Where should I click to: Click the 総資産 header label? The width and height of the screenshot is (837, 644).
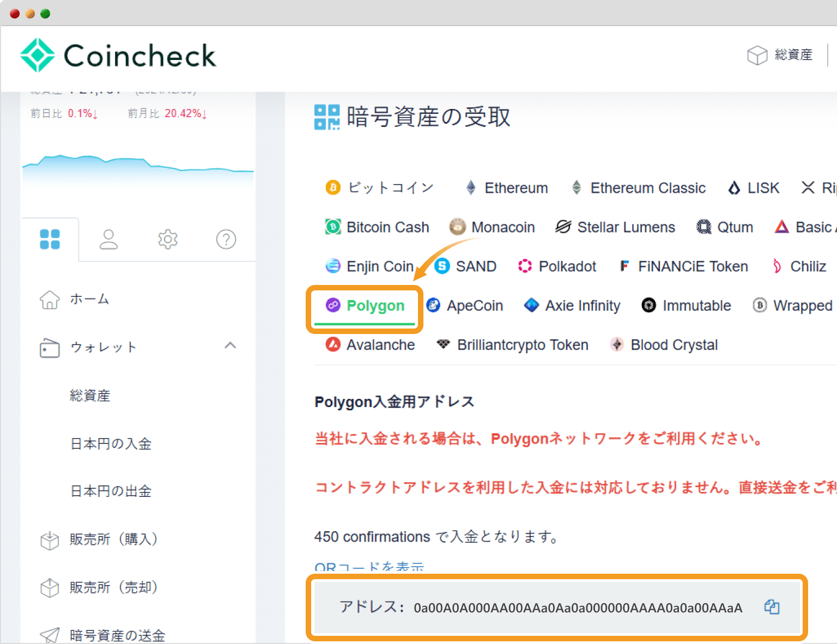[793, 55]
